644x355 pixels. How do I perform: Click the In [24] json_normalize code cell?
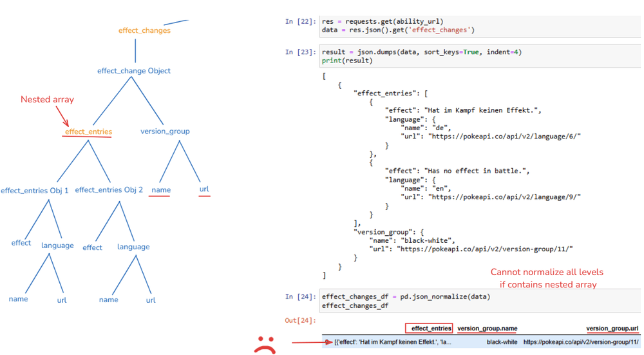[x=480, y=301]
